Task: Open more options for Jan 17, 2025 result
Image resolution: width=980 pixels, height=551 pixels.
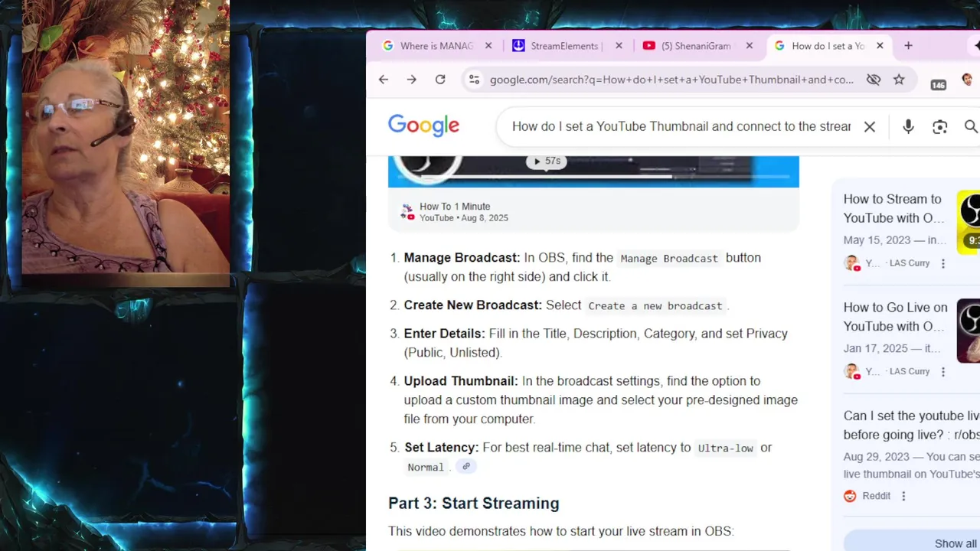Action: (x=943, y=372)
